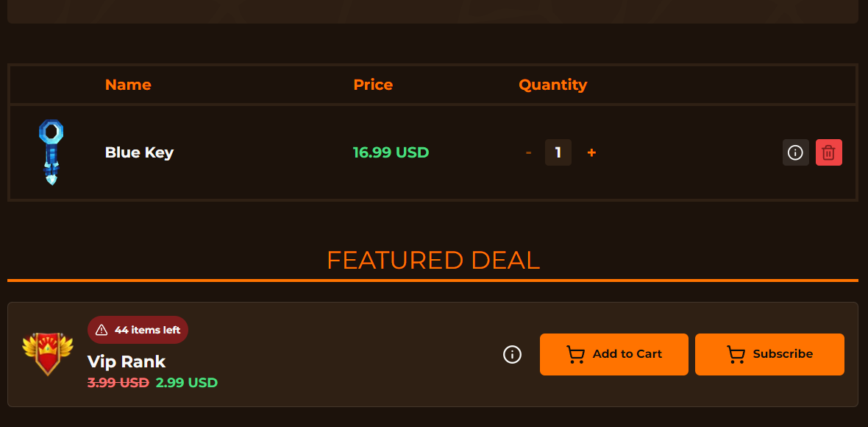Click the Vip Rank shield emblem
Screen dimensions: 868x427
[48, 354]
